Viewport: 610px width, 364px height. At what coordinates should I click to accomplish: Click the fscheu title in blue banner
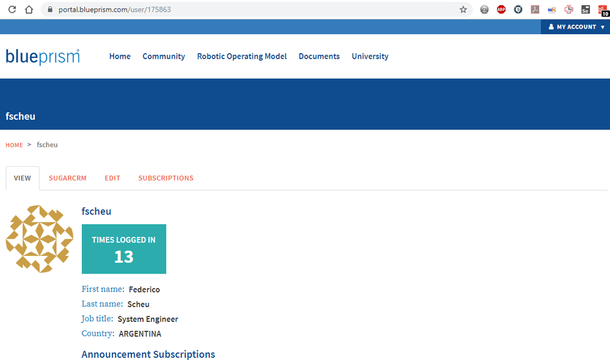tap(20, 117)
